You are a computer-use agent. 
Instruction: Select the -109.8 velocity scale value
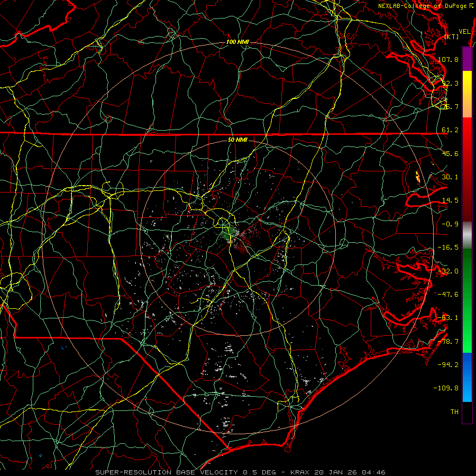click(446, 388)
